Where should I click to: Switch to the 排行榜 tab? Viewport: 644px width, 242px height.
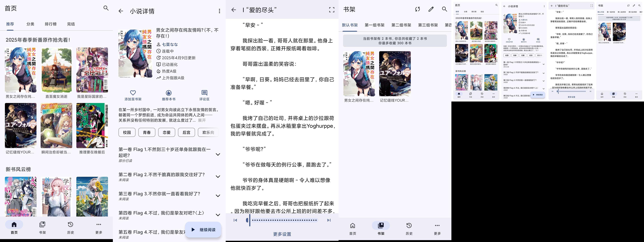[x=50, y=24]
